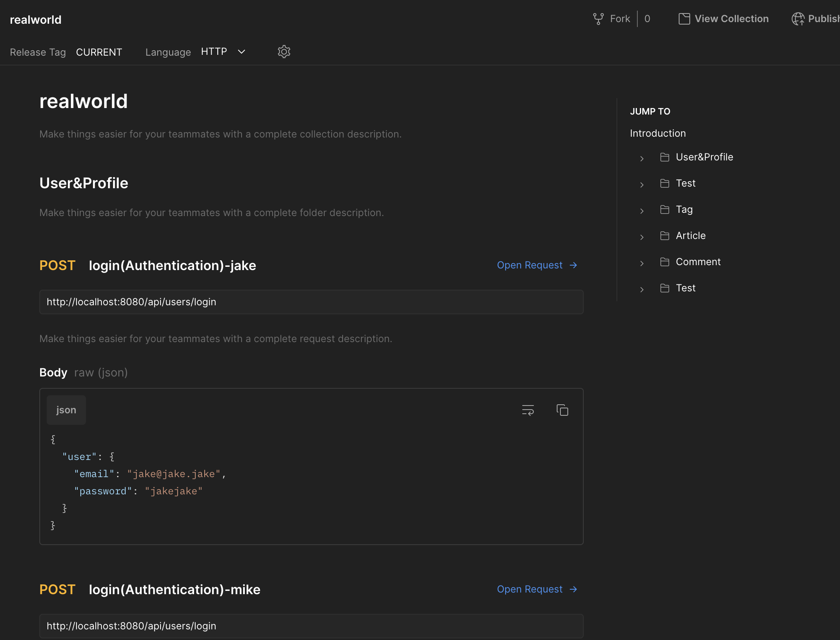Viewport: 840px width, 640px height.
Task: Click the fork count number
Action: coord(647,19)
